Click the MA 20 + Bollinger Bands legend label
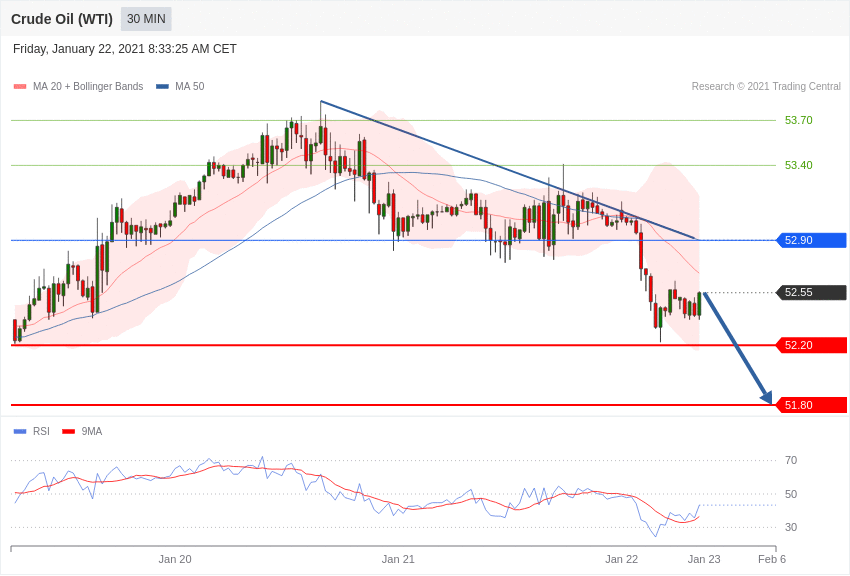 tap(88, 86)
